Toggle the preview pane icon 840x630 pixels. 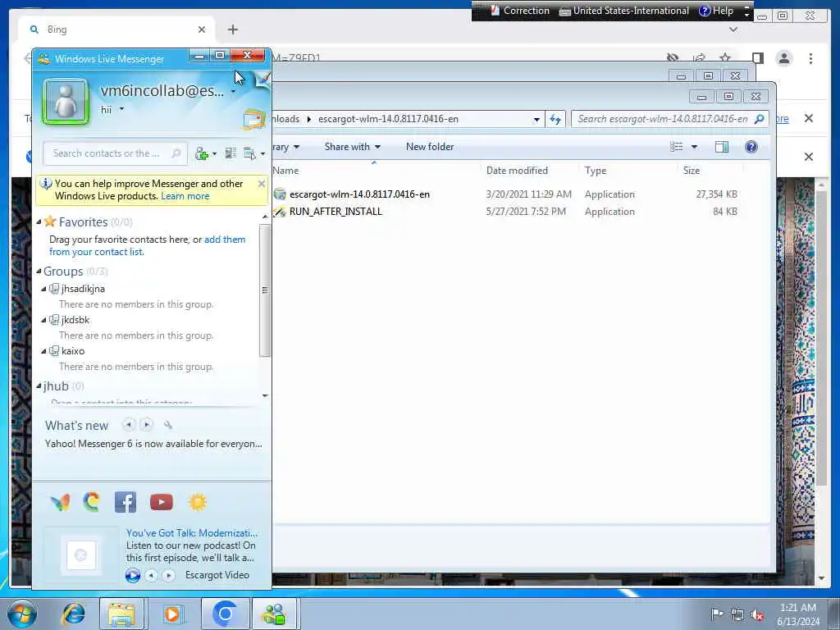click(x=722, y=147)
